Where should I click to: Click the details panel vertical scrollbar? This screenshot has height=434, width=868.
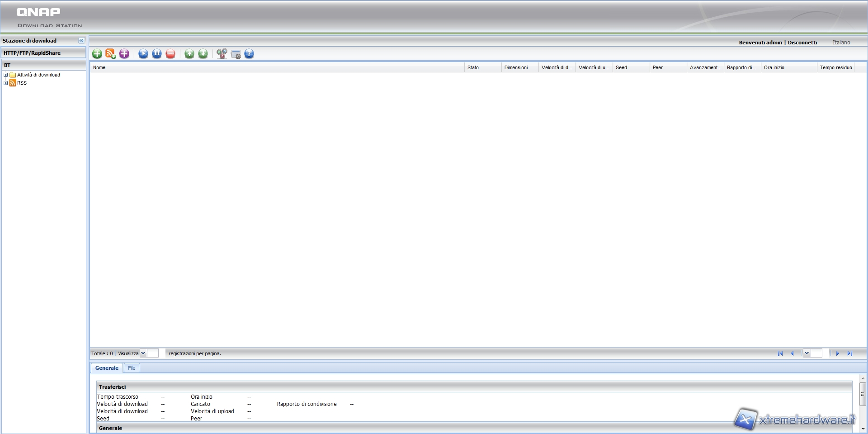[863, 394]
